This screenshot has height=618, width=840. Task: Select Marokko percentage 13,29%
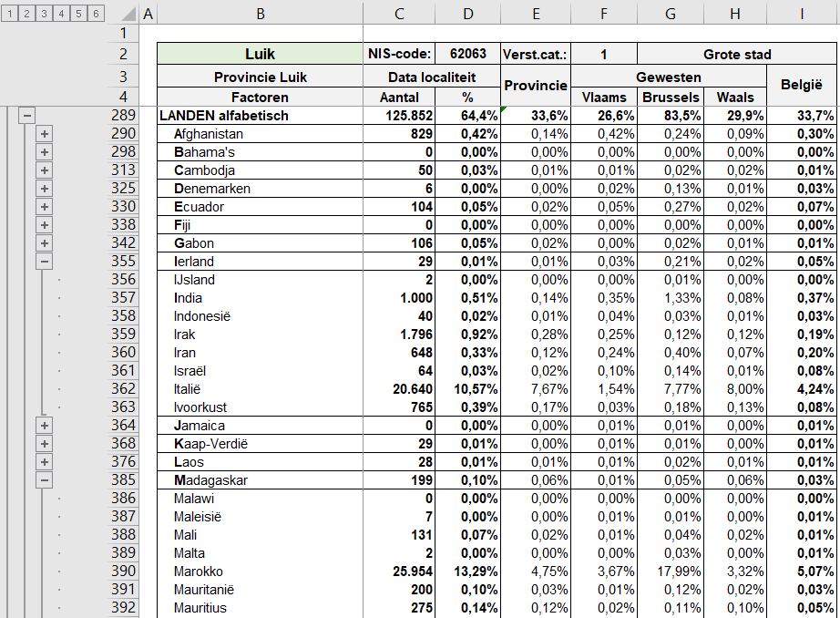click(x=467, y=572)
